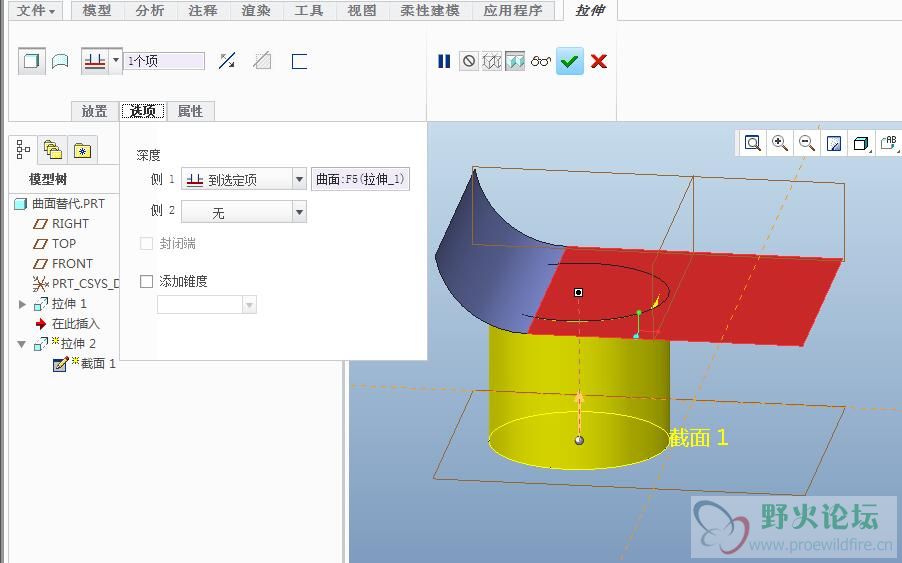This screenshot has width=902, height=563.
Task: Switch to the 工具 ribbon tab
Action: point(308,10)
